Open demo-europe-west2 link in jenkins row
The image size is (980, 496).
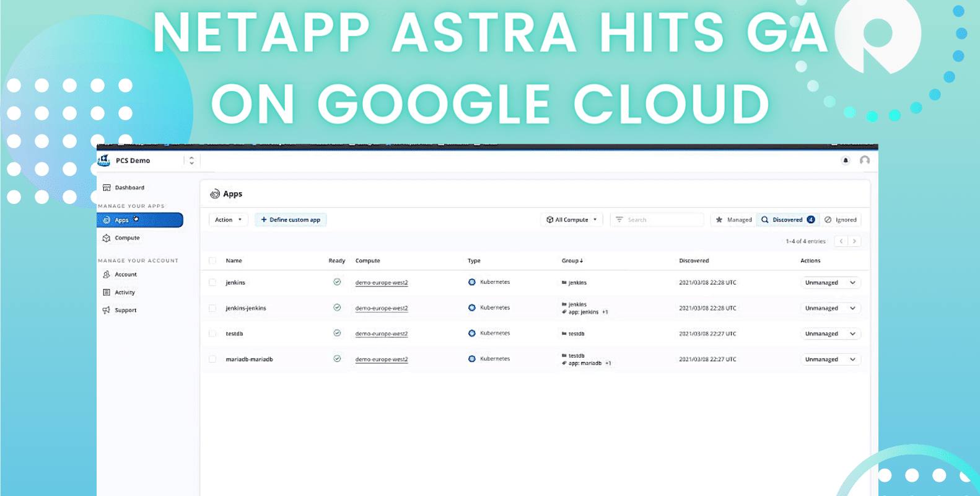(382, 283)
